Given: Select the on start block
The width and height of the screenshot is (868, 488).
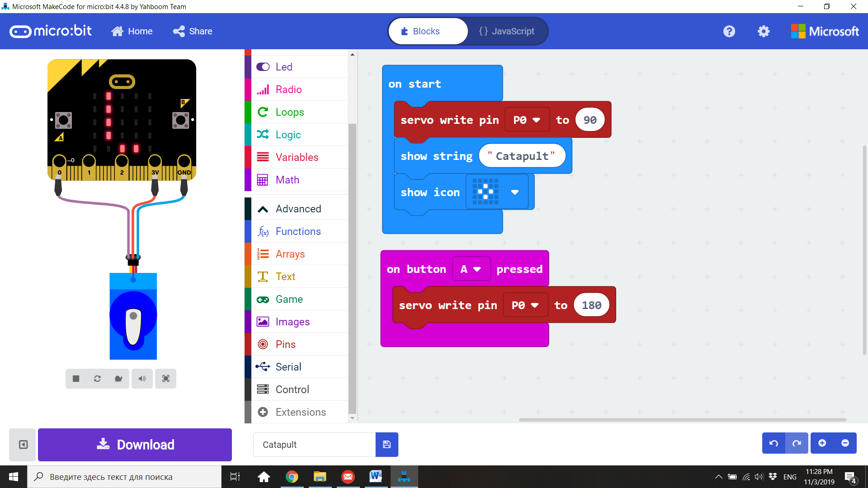Looking at the screenshot, I should [415, 84].
